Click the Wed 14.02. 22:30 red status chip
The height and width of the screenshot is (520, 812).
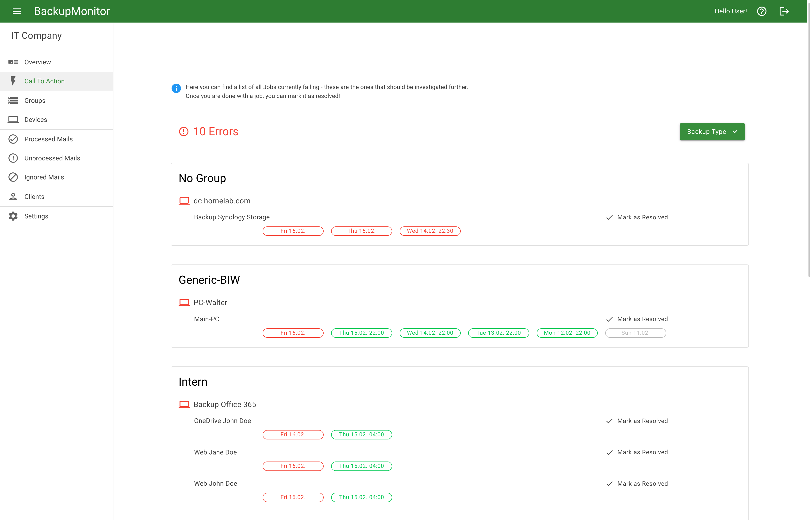[430, 231]
